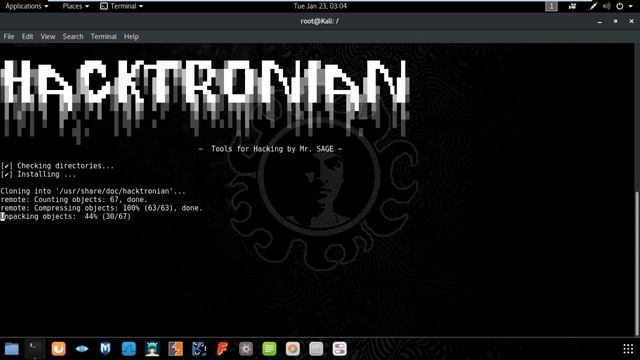Click 'Unpacking objects: 44%' line
This screenshot has height=360, width=640.
pyautogui.click(x=66, y=216)
